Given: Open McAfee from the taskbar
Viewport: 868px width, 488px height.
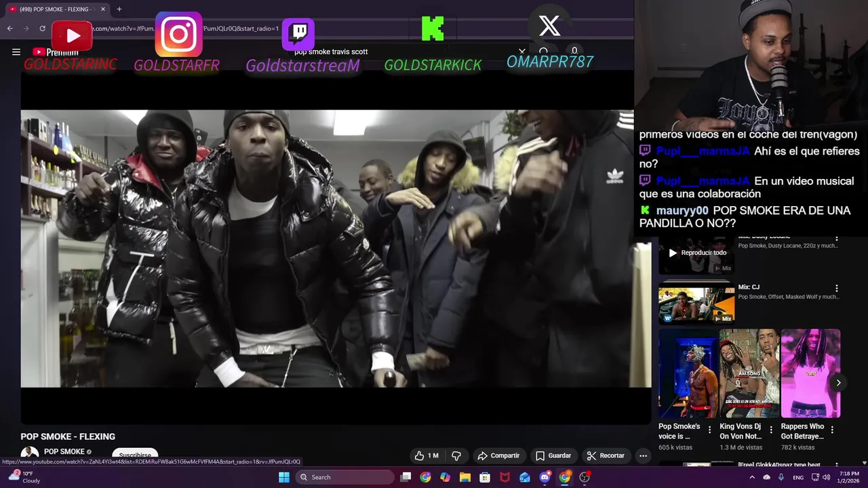Looking at the screenshot, I should pyautogui.click(x=505, y=477).
